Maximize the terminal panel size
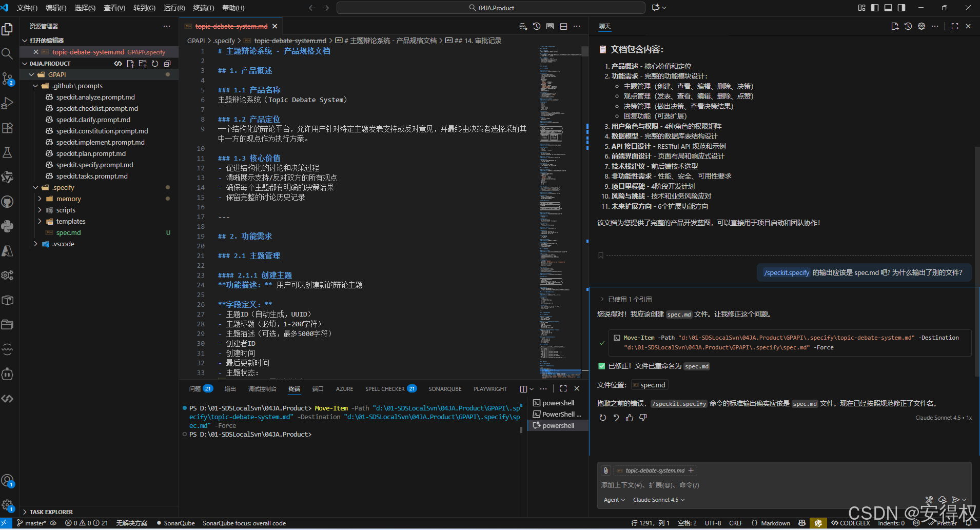 [563, 388]
